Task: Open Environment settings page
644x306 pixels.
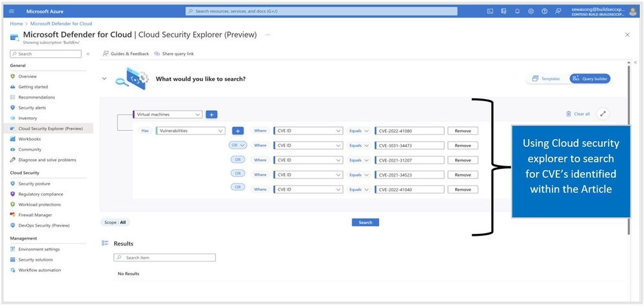Action: click(39, 249)
